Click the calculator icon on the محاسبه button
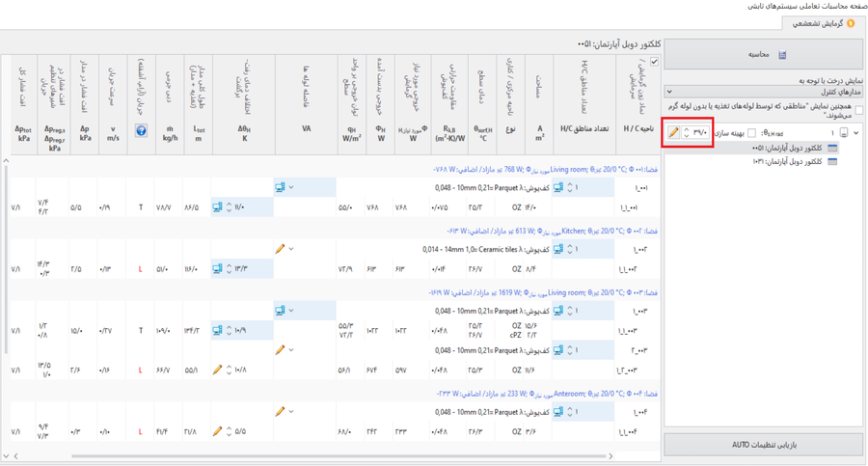Viewport: 868px width, 466px height. coord(782,55)
